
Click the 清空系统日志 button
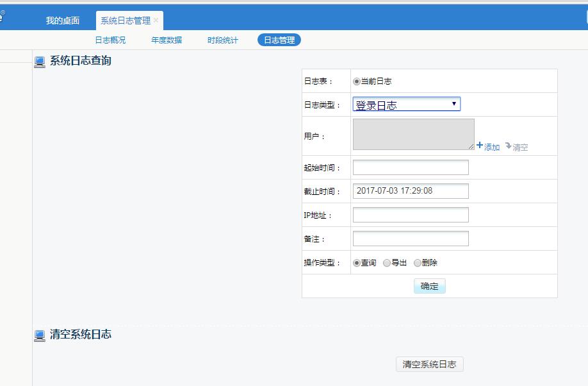pyautogui.click(x=429, y=364)
